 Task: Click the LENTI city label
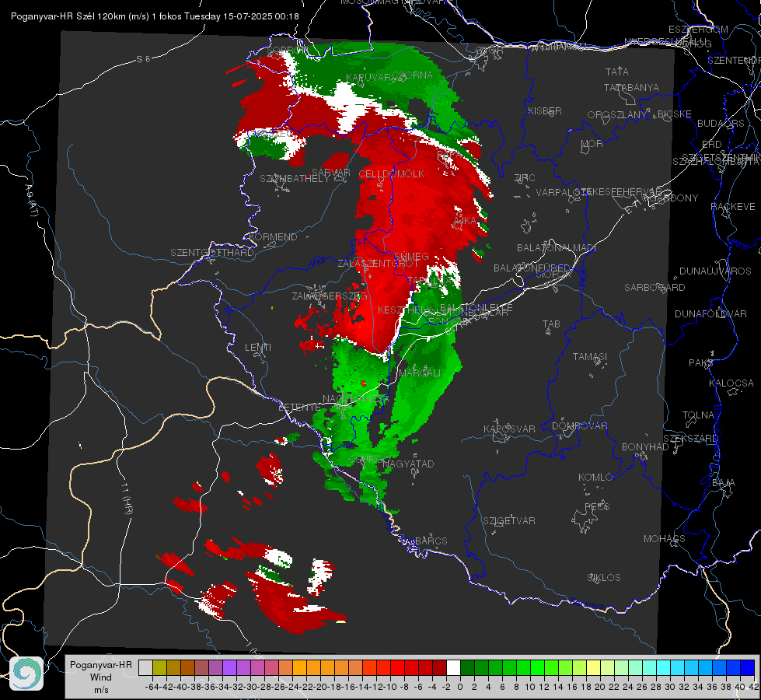(258, 348)
